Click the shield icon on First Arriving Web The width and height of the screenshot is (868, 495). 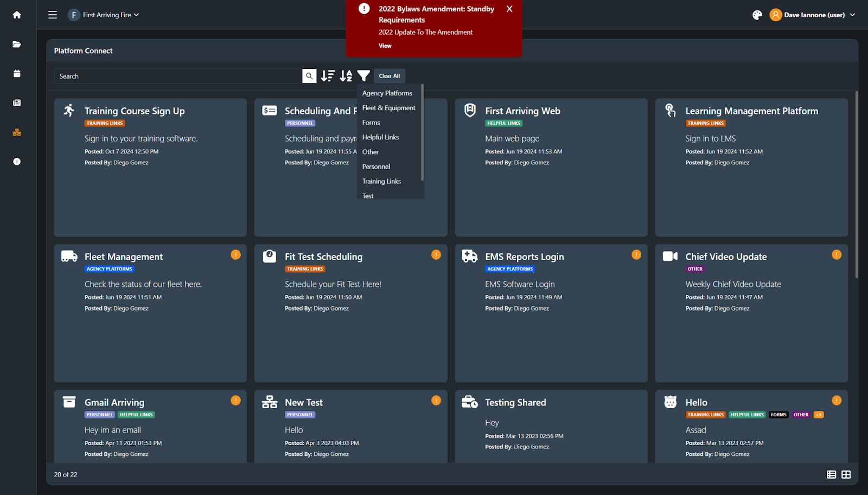coord(470,111)
